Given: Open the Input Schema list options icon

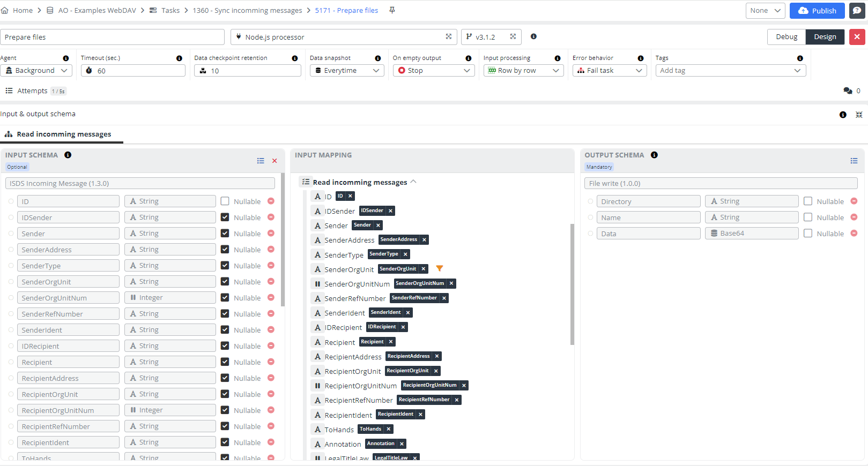Looking at the screenshot, I should (x=261, y=161).
